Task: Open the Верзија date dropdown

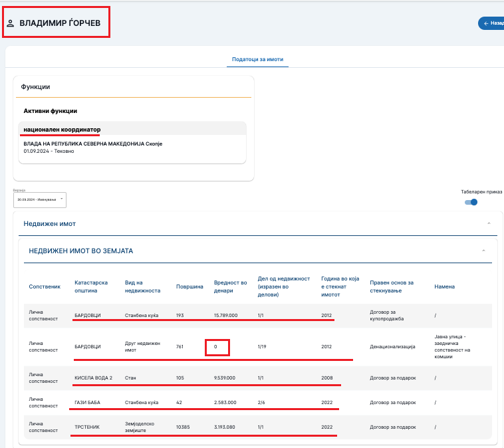Action: click(x=40, y=200)
